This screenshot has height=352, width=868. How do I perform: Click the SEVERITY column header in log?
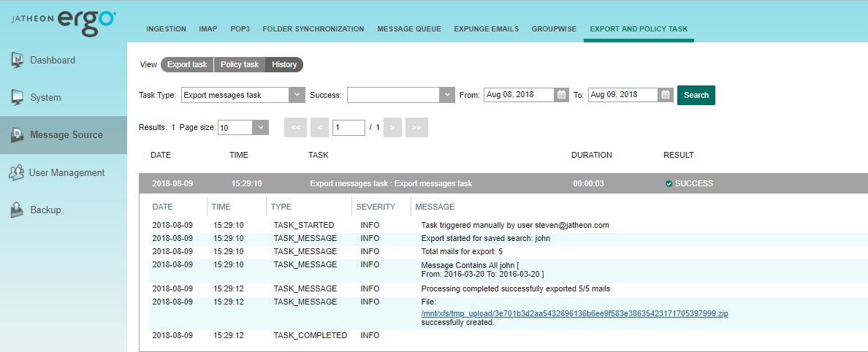(x=376, y=207)
